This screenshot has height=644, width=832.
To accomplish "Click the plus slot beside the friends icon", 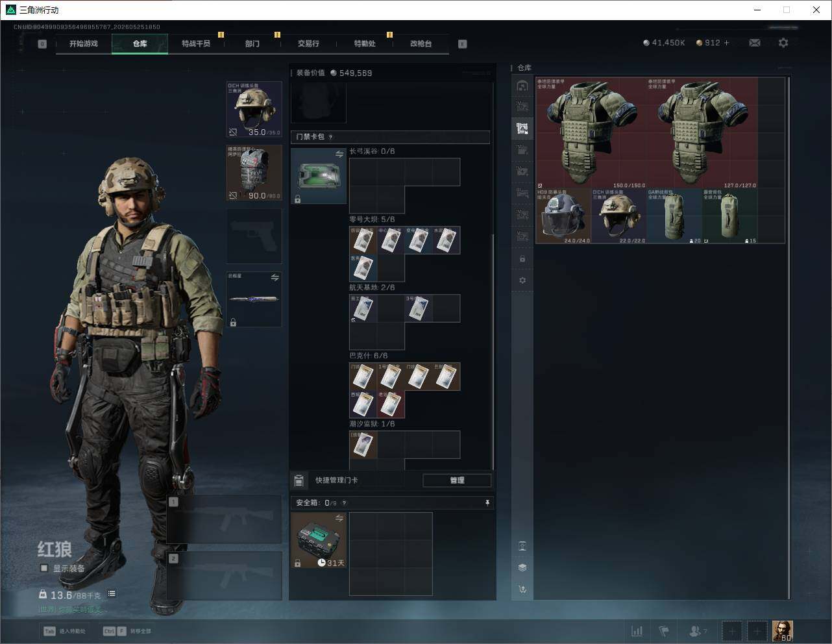I will pyautogui.click(x=732, y=631).
